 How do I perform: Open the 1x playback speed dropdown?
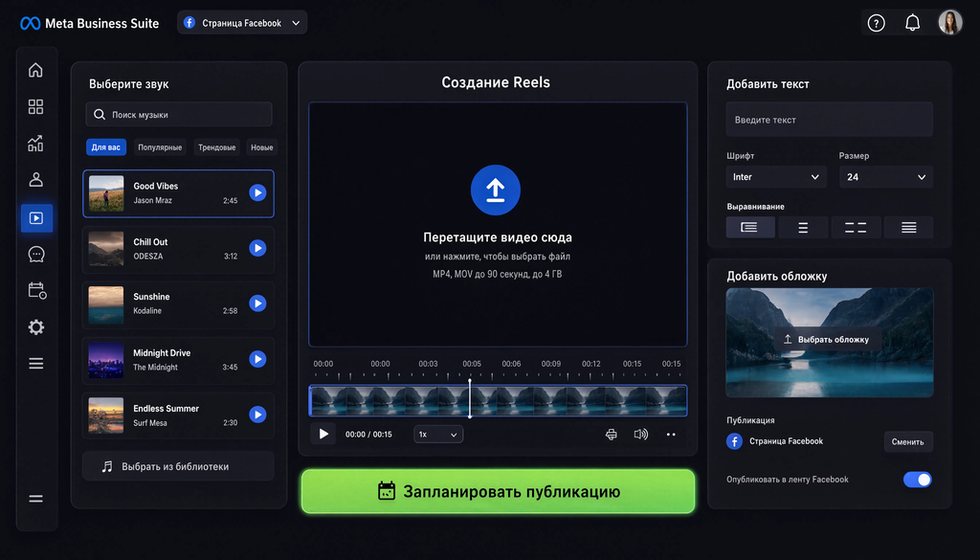[x=438, y=435]
